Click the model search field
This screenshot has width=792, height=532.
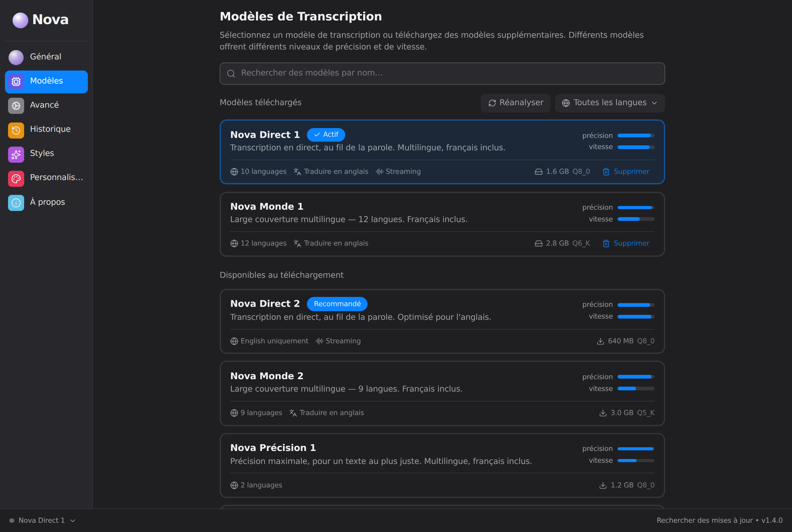coord(442,73)
